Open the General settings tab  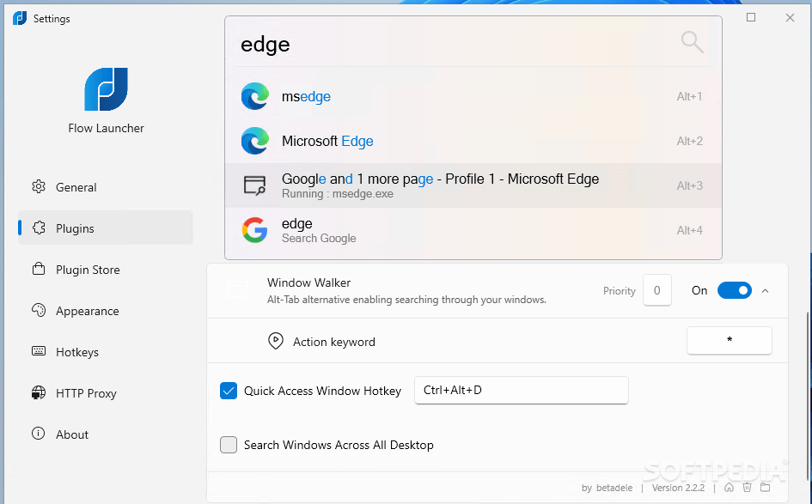coord(106,187)
